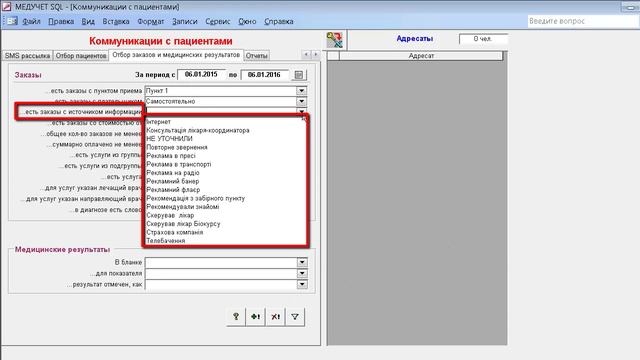This screenshot has height=360, width=640.
Task: Open the для показателя dropdown arrow
Action: [x=302, y=273]
